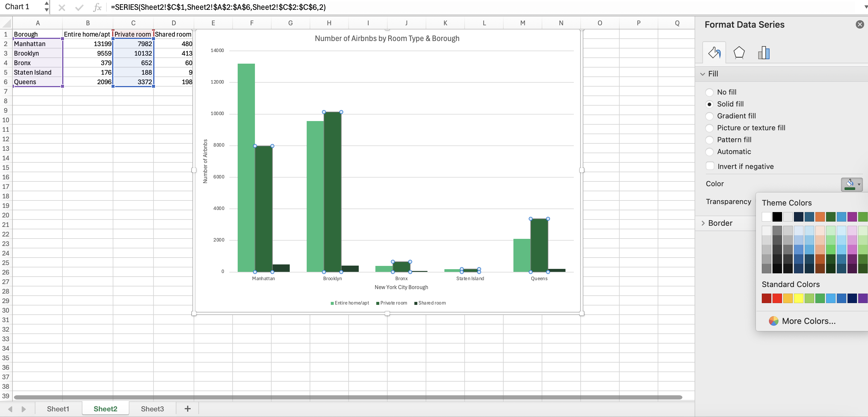
Task: Switch to the Effects pentagon icon
Action: pyautogui.click(x=739, y=53)
